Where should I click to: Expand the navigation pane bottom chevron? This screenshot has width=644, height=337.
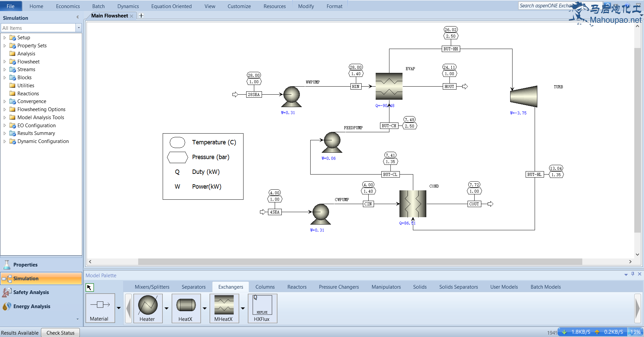[77, 319]
